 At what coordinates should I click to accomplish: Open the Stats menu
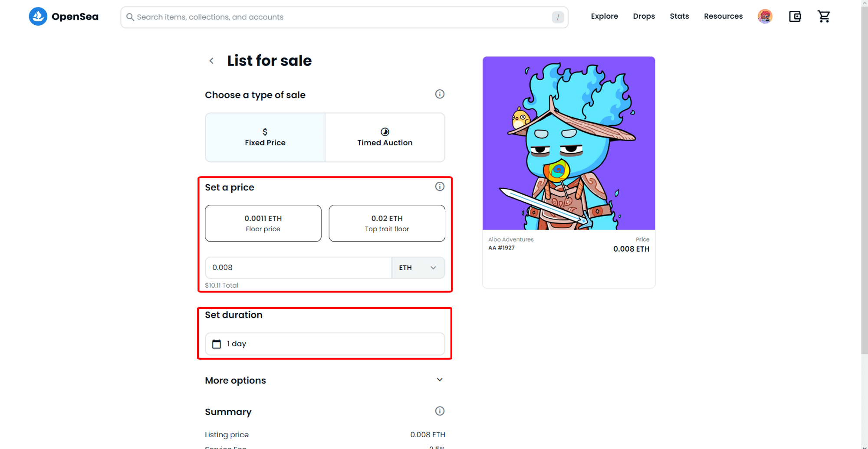pyautogui.click(x=679, y=16)
